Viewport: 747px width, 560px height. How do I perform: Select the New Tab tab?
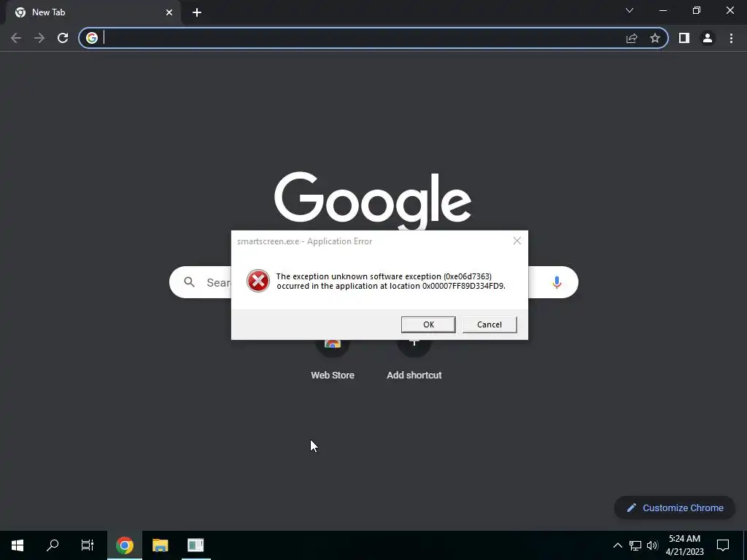(x=93, y=12)
